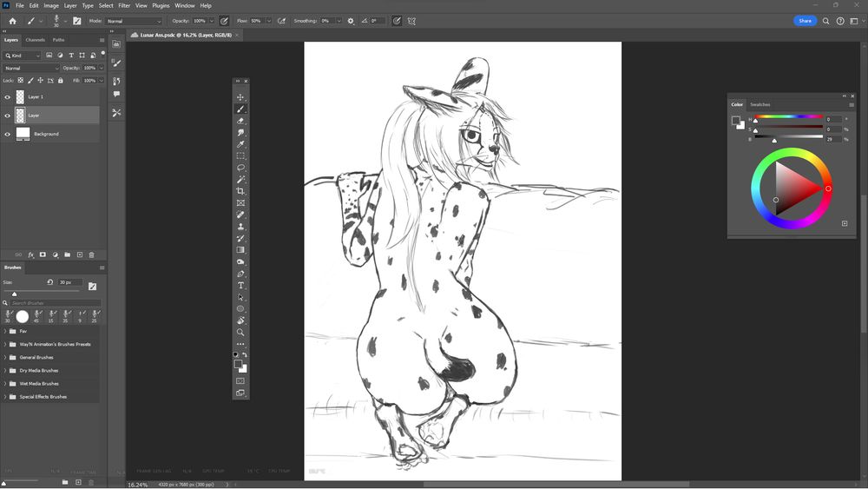Open the Image menu
This screenshot has width=868, height=489.
[51, 5]
